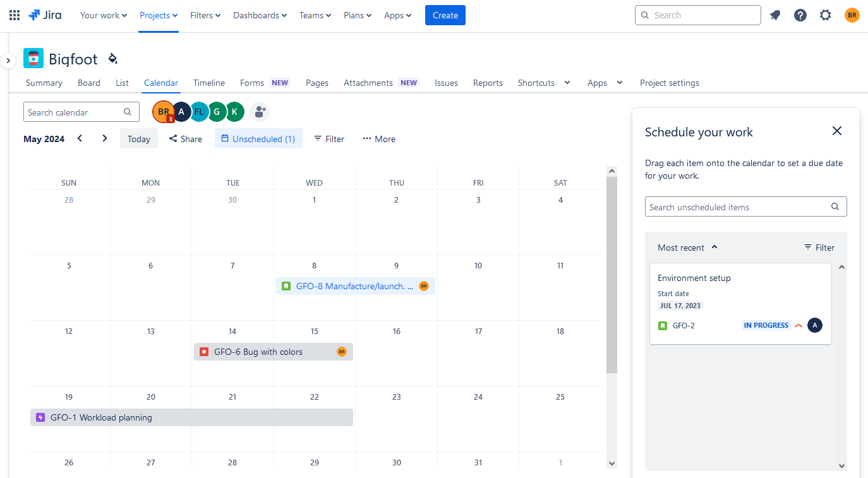Open the Plans dropdown menu
The image size is (868, 478).
[358, 15]
